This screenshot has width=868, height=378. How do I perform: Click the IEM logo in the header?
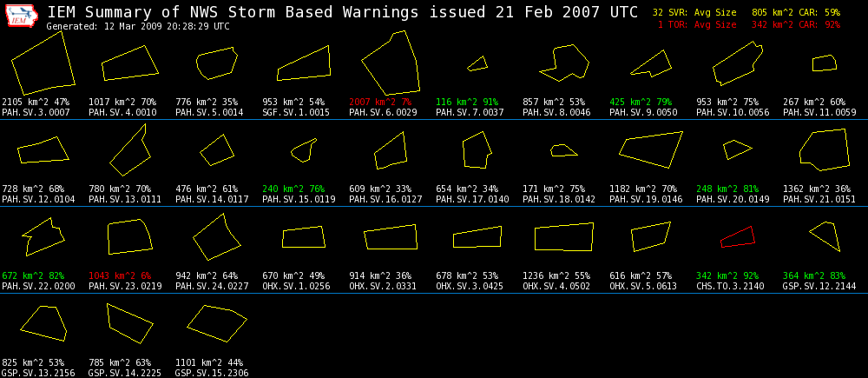click(x=22, y=16)
